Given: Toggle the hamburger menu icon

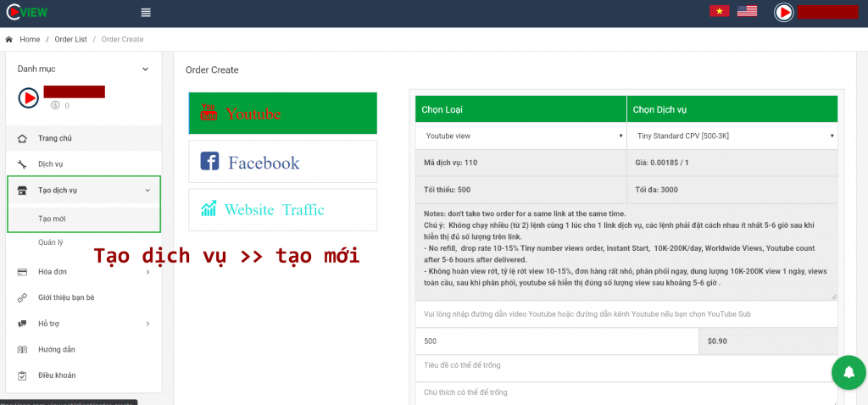Looking at the screenshot, I should click(146, 12).
